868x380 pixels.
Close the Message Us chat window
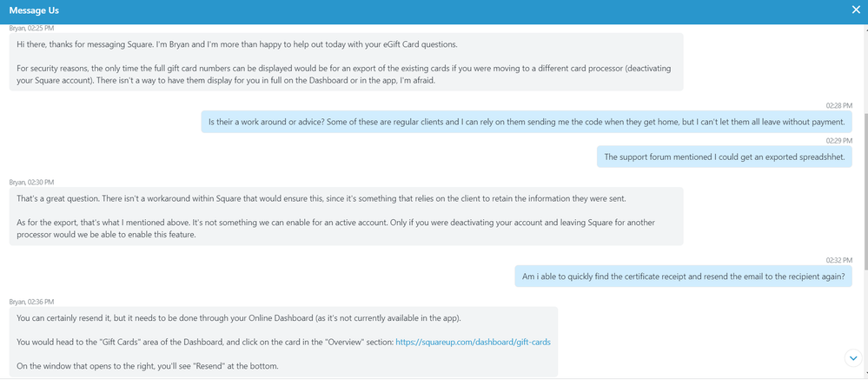(x=856, y=10)
